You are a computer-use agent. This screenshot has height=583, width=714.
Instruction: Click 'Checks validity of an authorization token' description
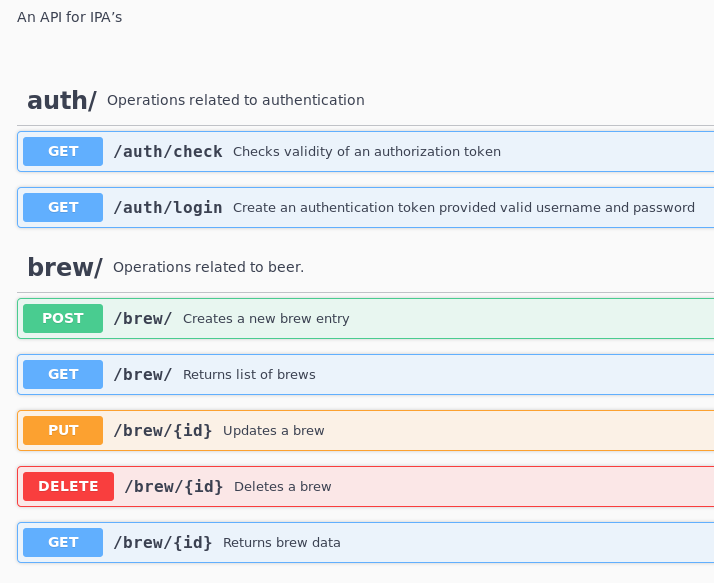[366, 152]
